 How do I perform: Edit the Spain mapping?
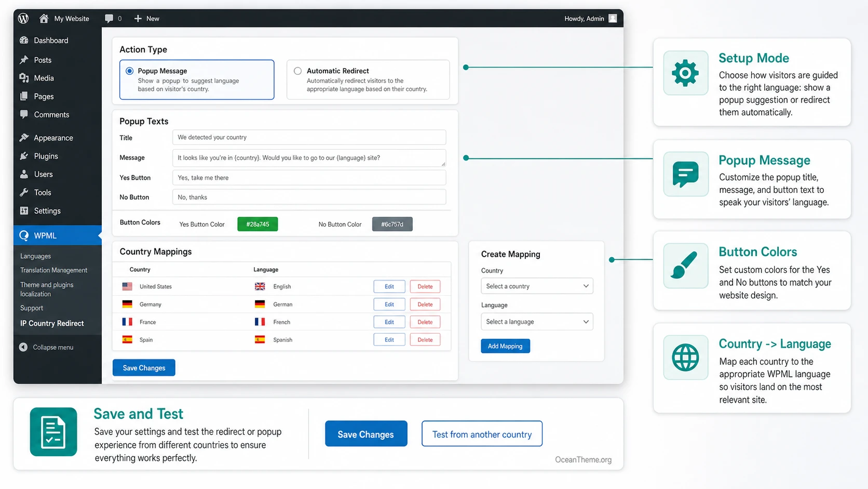point(389,340)
